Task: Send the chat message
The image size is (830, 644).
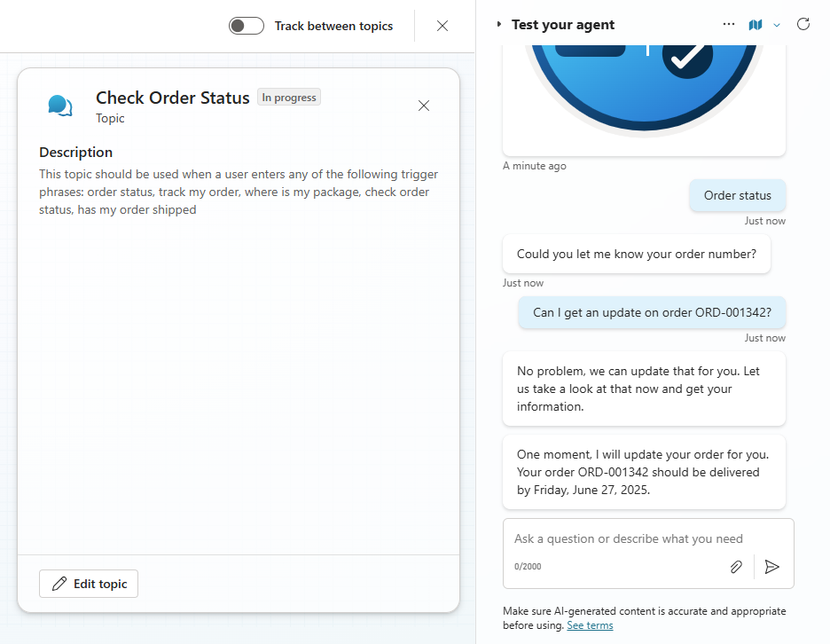Action: click(772, 567)
